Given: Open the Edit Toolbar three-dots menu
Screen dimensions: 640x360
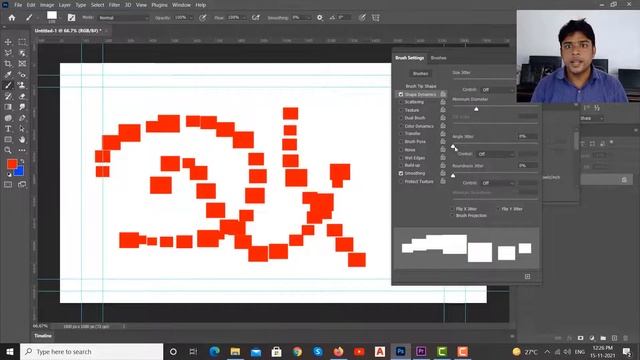Looking at the screenshot, I should (x=22, y=150).
